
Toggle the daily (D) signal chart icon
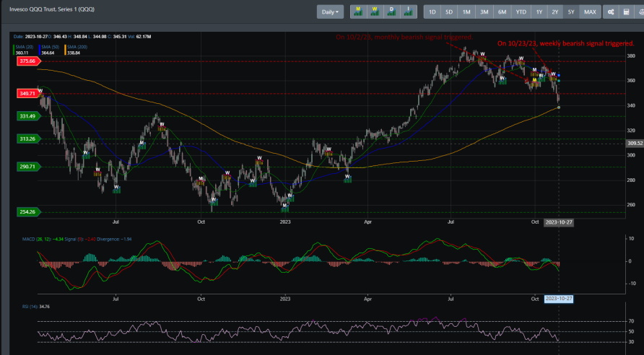point(392,12)
